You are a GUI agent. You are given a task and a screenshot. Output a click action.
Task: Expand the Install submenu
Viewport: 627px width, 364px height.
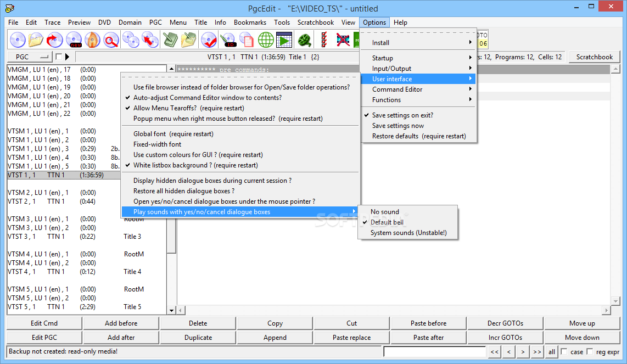419,42
